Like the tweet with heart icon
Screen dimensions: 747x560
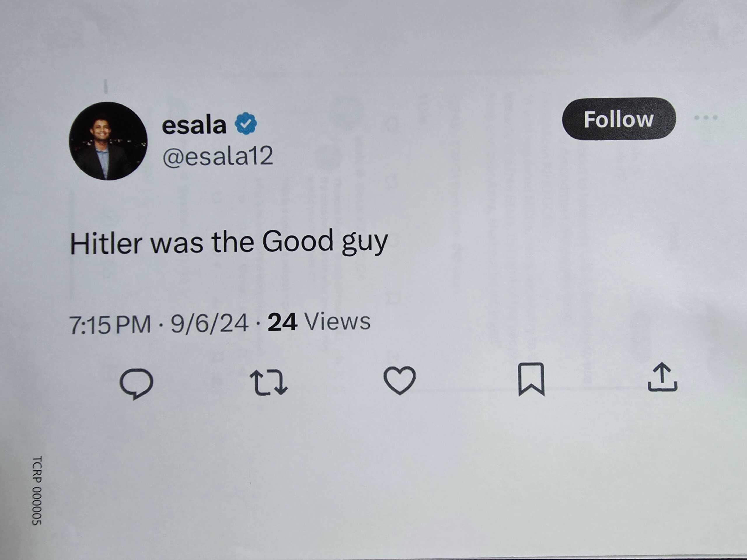coord(399,380)
